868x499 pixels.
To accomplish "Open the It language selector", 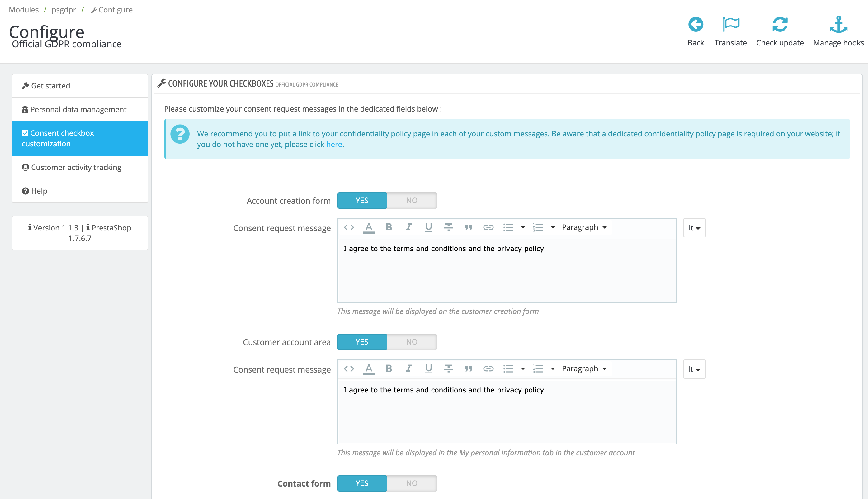I will (694, 228).
